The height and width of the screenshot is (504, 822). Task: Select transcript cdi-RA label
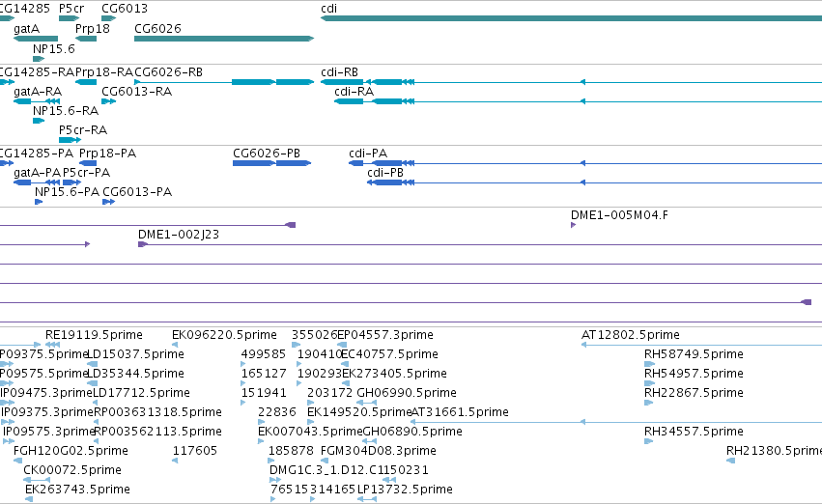click(x=354, y=91)
